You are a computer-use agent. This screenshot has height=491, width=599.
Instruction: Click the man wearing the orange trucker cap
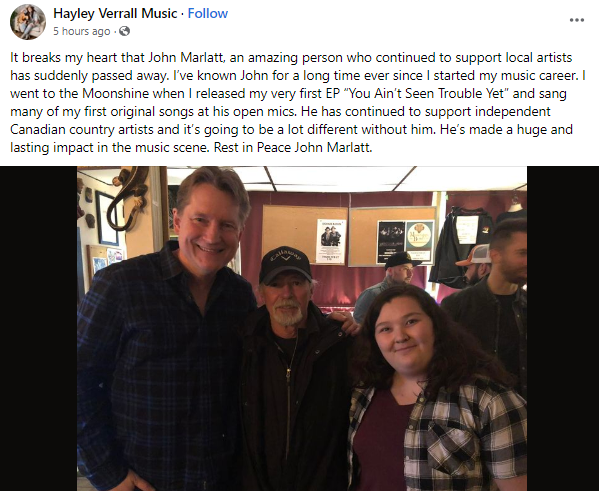474,264
